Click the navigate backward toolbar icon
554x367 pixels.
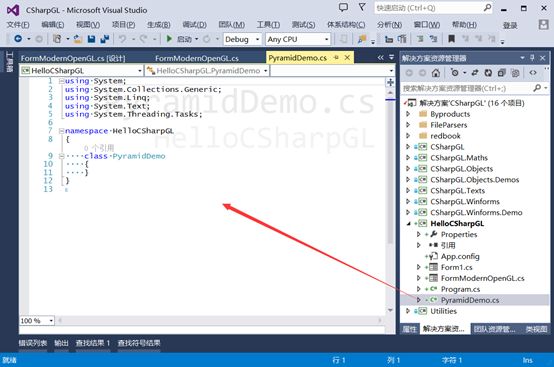pyautogui.click(x=18, y=39)
